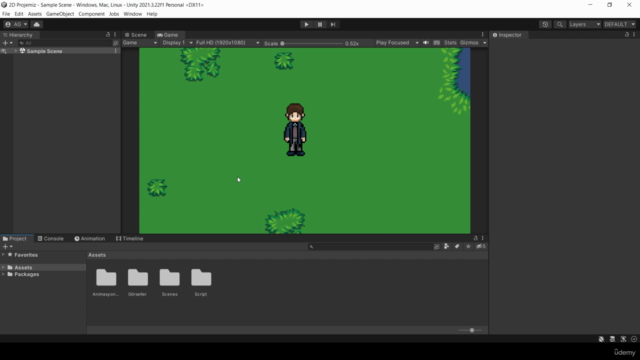The width and height of the screenshot is (640, 360).
Task: Switch to the Scene tab
Action: click(136, 35)
